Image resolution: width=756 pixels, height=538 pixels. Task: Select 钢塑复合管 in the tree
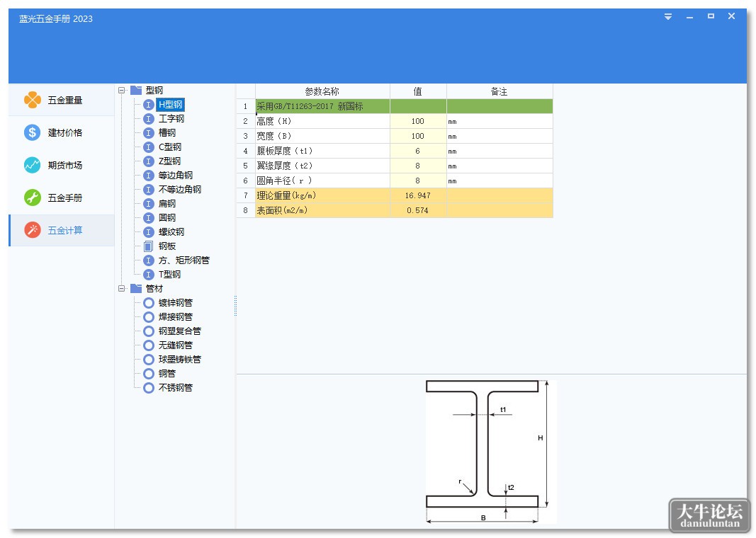[180, 331]
